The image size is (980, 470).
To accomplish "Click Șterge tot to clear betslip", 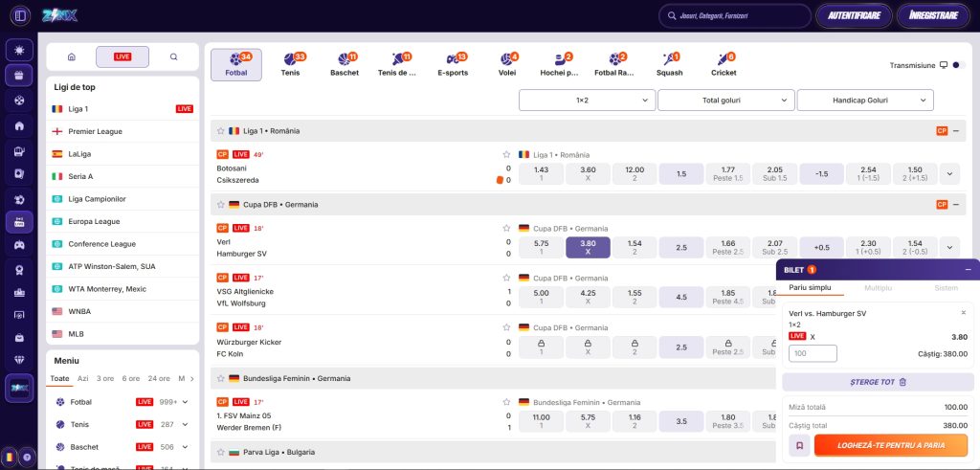I will 879,382.
